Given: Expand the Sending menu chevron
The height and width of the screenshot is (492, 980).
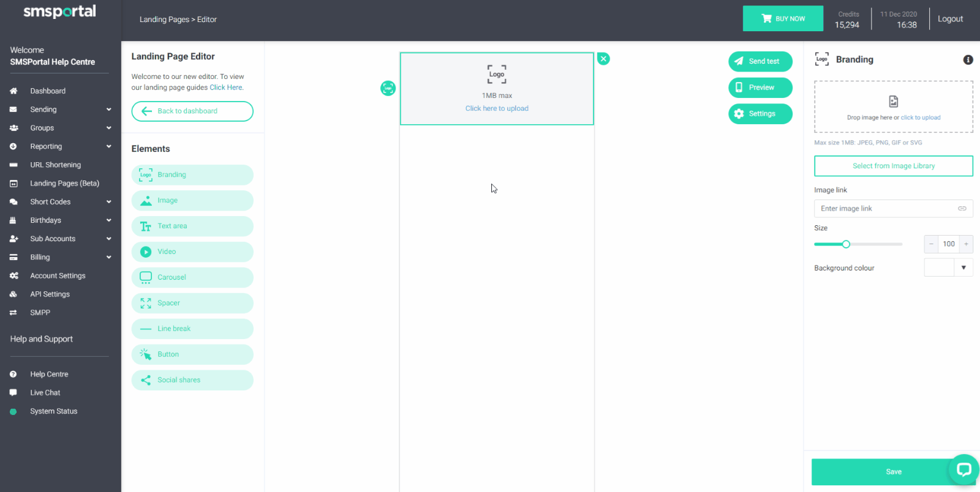Looking at the screenshot, I should pos(109,110).
